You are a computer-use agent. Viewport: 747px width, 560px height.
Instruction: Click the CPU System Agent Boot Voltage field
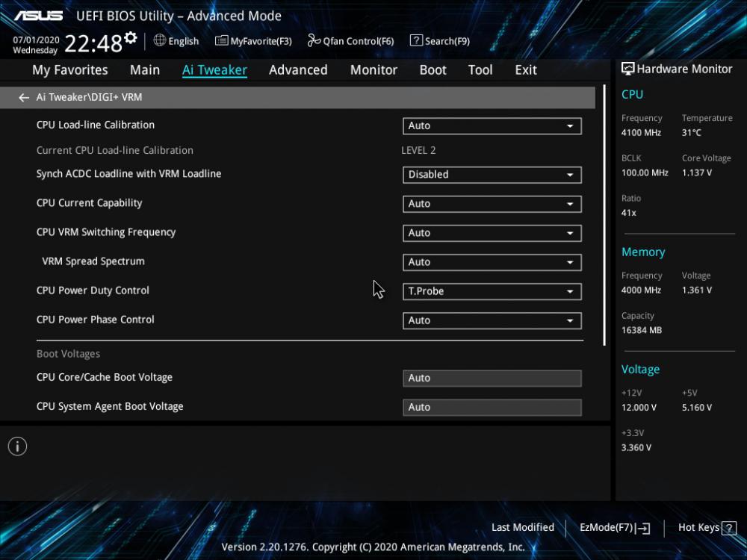pos(492,408)
